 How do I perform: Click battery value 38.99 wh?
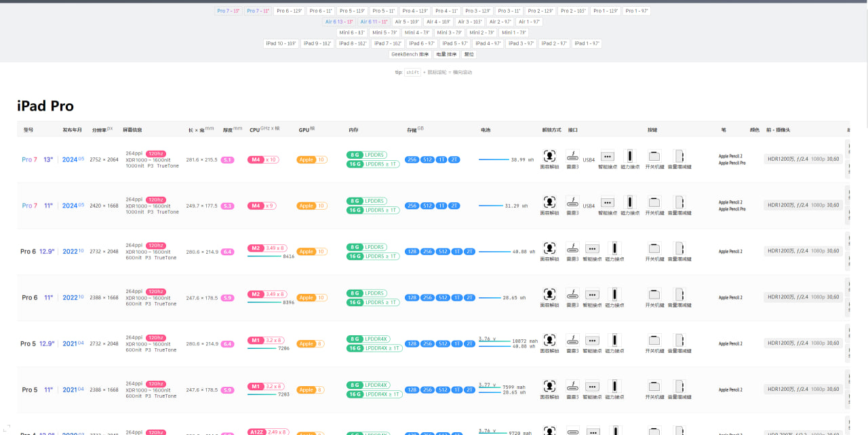[x=523, y=159]
